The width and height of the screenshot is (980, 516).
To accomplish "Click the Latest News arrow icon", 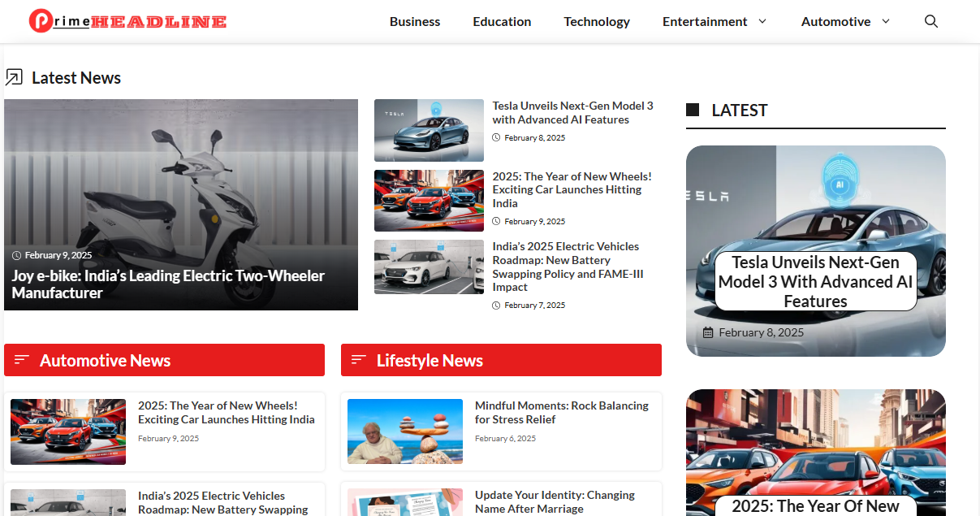I will click(x=14, y=78).
